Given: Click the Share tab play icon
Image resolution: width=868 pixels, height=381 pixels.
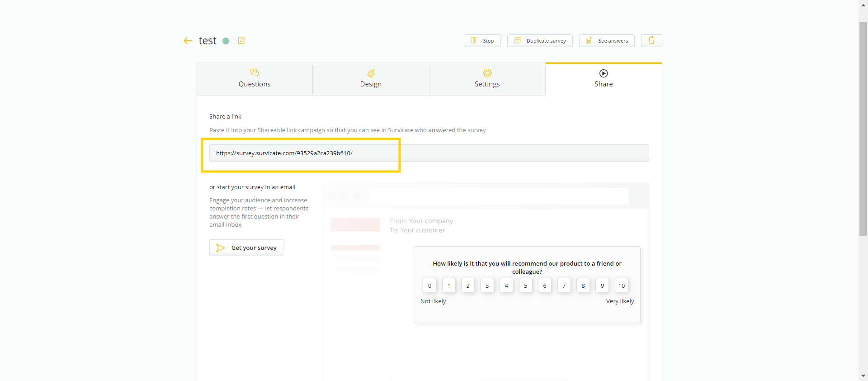Looking at the screenshot, I should click(x=604, y=73).
